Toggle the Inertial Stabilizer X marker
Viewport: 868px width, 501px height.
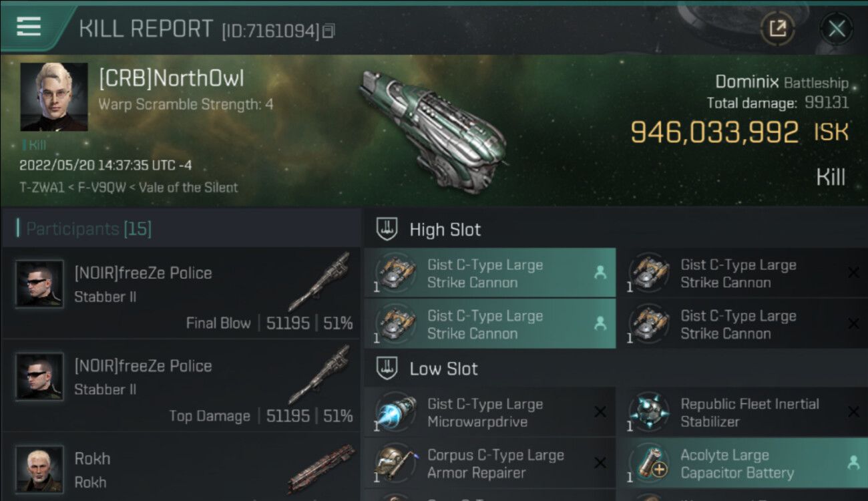point(853,412)
